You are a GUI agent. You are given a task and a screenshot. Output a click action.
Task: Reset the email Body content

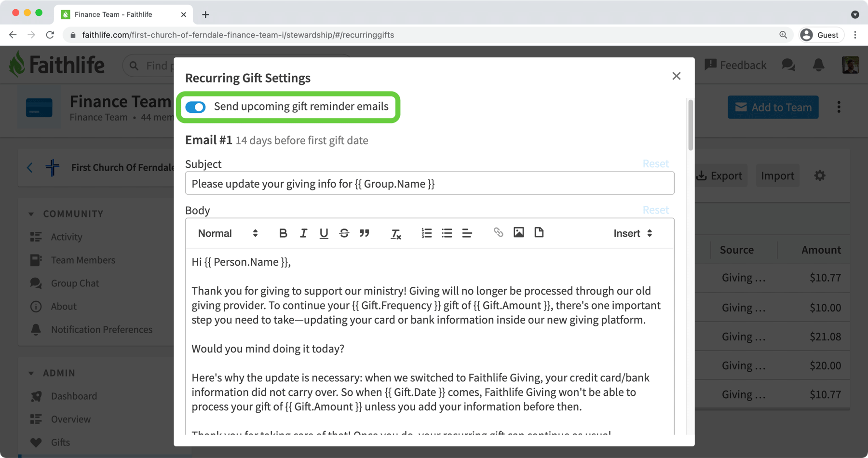tap(655, 210)
